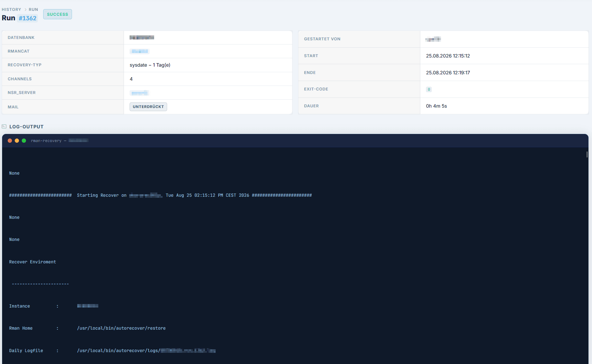Viewport: 592px width, 364px height.
Task: Click the "Recover Enviroment" log line
Action: (33, 262)
